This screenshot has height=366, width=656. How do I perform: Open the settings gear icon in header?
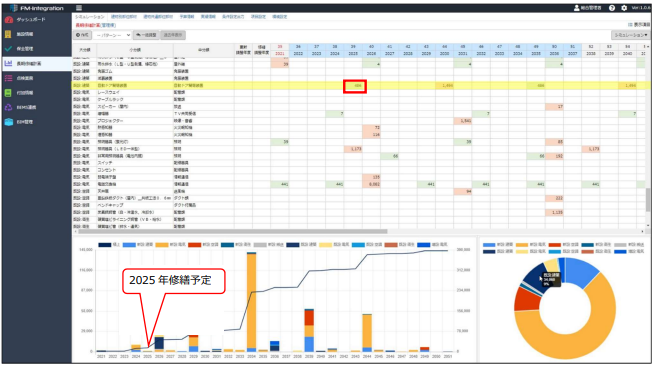(624, 8)
